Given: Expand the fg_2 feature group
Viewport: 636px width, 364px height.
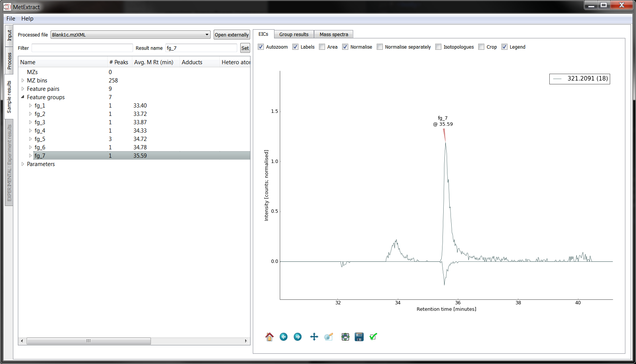Looking at the screenshot, I should [30, 114].
